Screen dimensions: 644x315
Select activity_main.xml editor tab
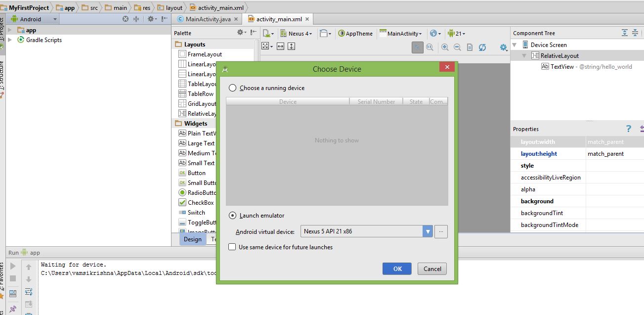pyautogui.click(x=279, y=19)
